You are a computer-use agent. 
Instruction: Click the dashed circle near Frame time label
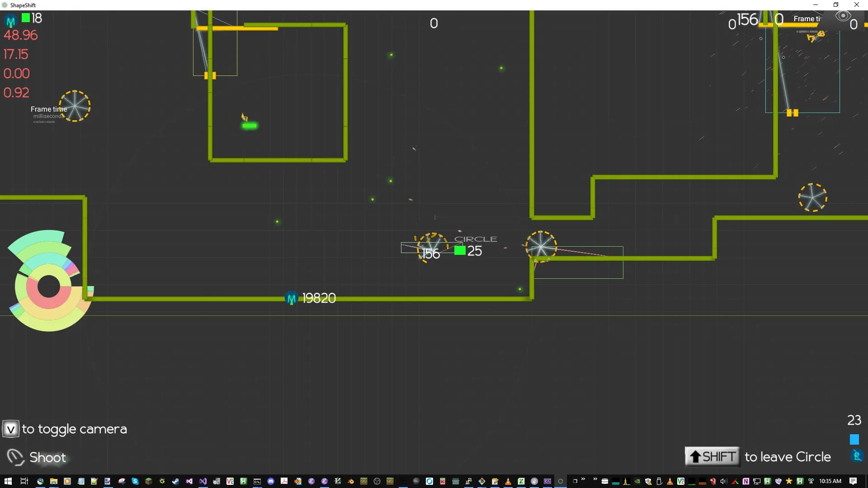pyautogui.click(x=75, y=106)
